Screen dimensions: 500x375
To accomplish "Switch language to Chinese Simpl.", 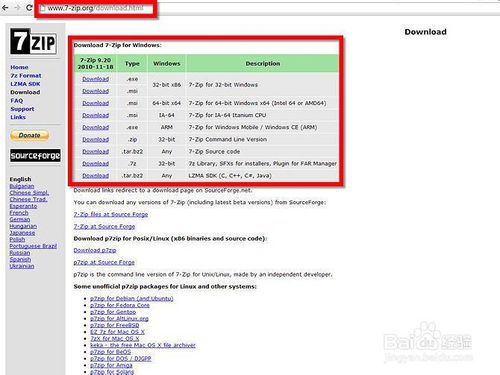I will click(x=29, y=193).
